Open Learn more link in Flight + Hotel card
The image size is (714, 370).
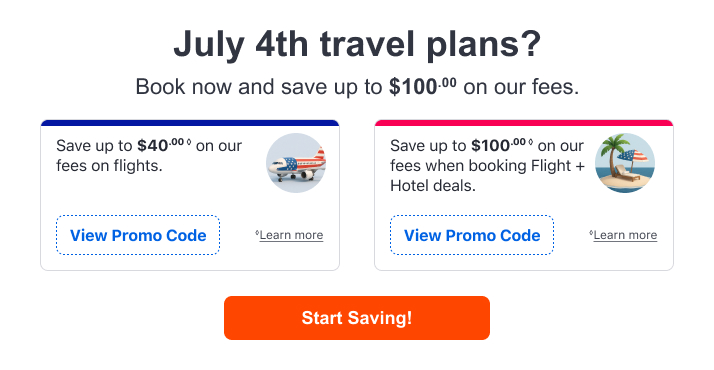coord(625,235)
